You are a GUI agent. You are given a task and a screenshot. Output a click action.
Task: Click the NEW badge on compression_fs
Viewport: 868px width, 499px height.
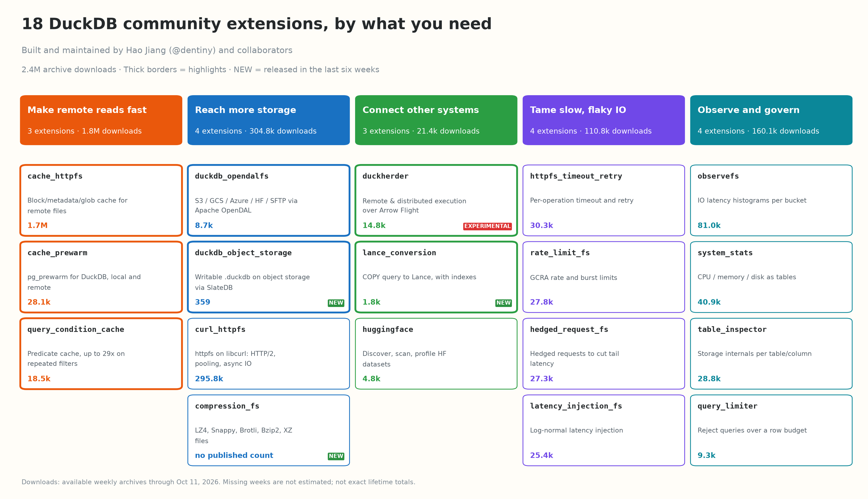point(336,456)
